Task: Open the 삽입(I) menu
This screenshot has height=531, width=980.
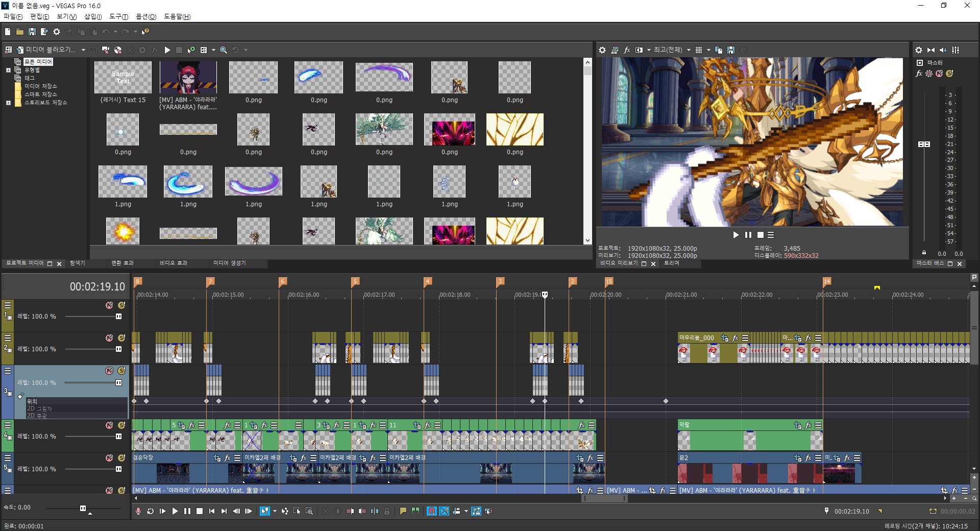Action: 93,17
